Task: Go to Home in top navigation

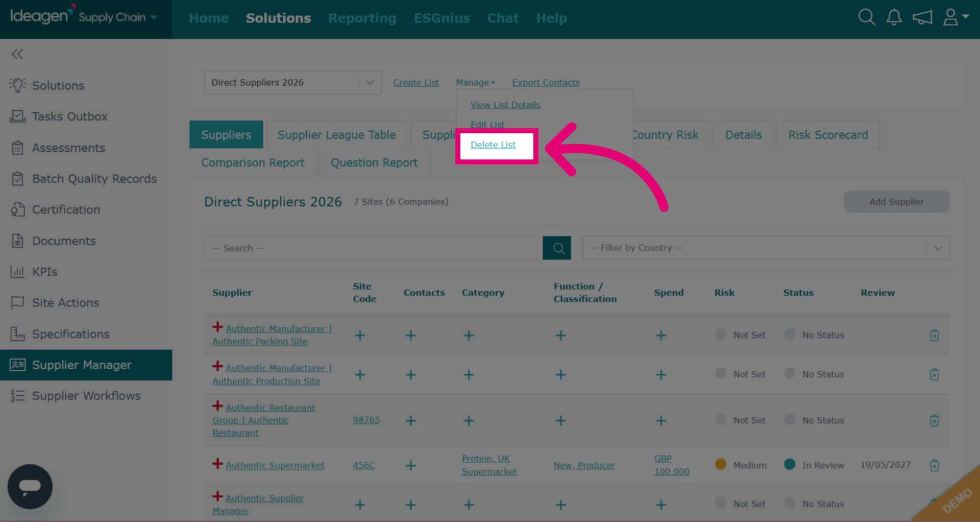Action: click(209, 18)
